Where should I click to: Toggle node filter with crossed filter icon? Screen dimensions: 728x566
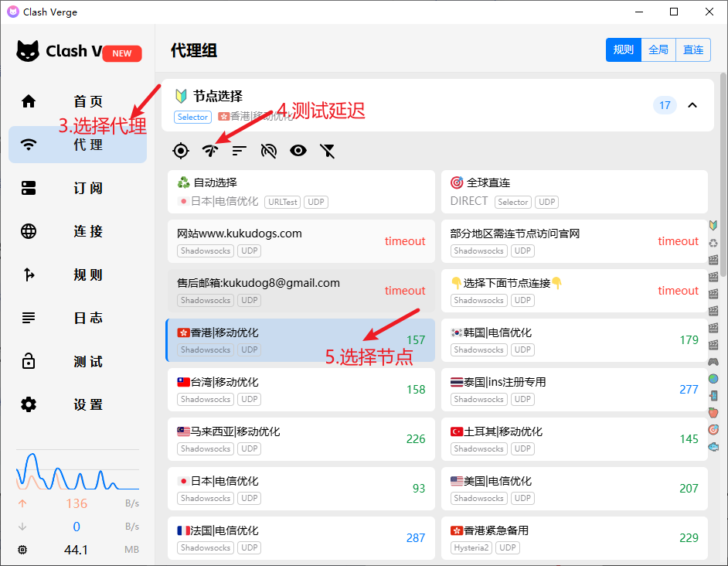point(328,151)
